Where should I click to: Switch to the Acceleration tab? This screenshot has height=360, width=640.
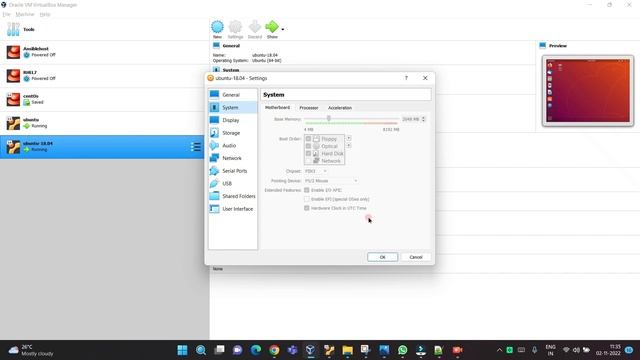coord(340,108)
